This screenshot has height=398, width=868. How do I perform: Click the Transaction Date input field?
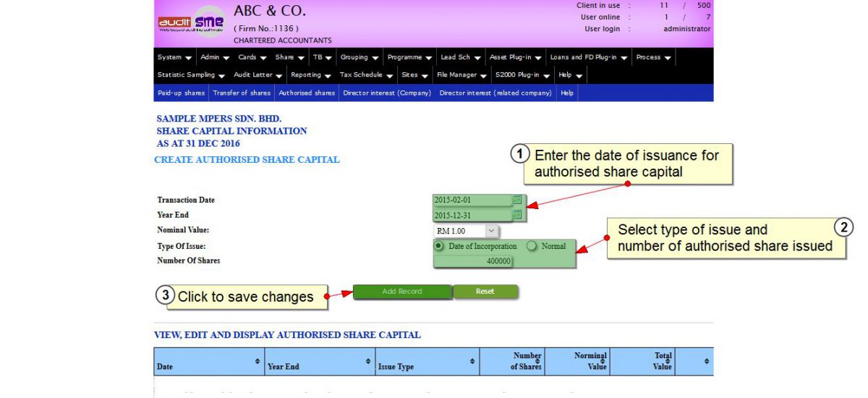point(472,200)
